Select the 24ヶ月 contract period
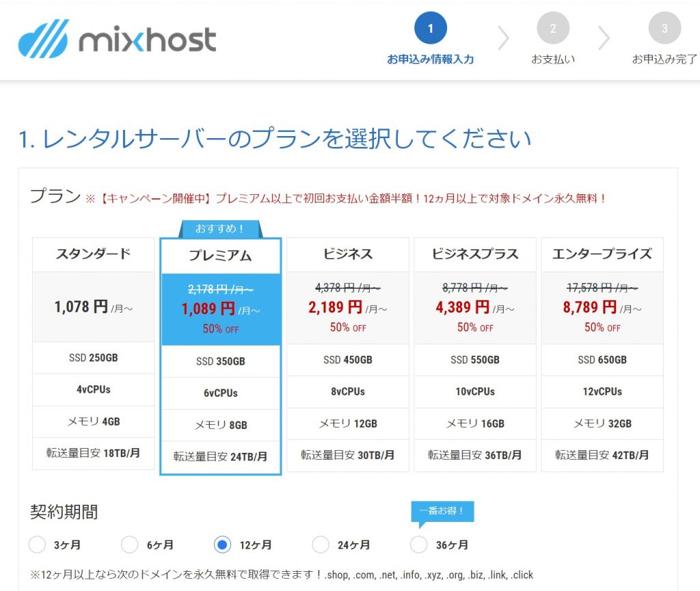 click(x=321, y=544)
